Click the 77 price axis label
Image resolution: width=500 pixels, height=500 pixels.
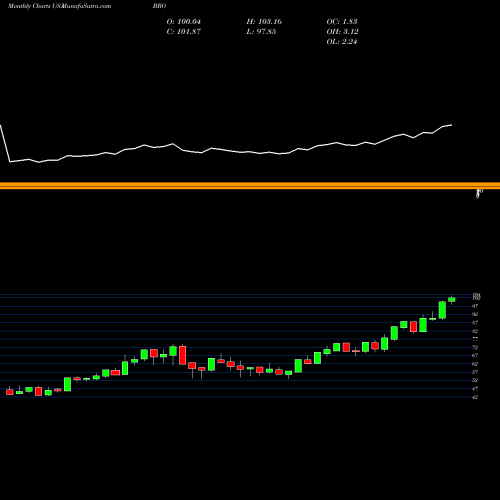(x=475, y=339)
